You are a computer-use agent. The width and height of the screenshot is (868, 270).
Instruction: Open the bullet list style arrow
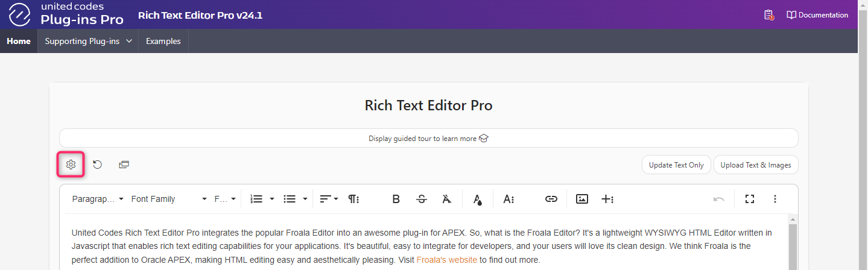coord(305,199)
